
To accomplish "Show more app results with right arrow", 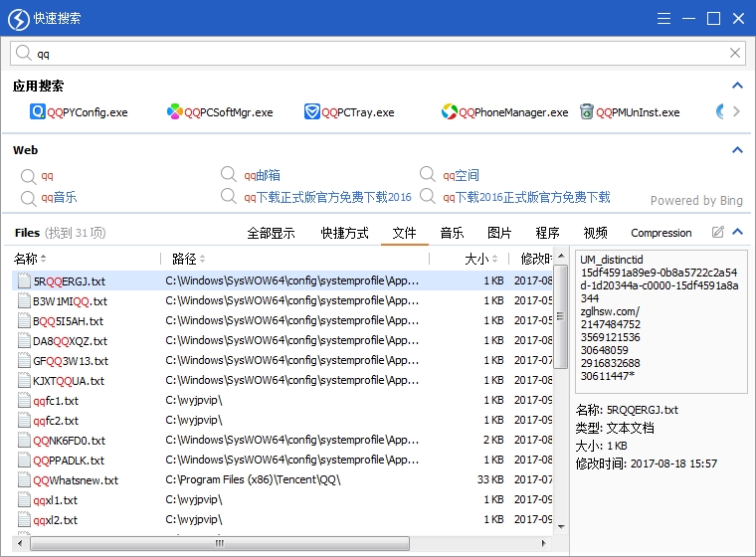I will point(736,112).
